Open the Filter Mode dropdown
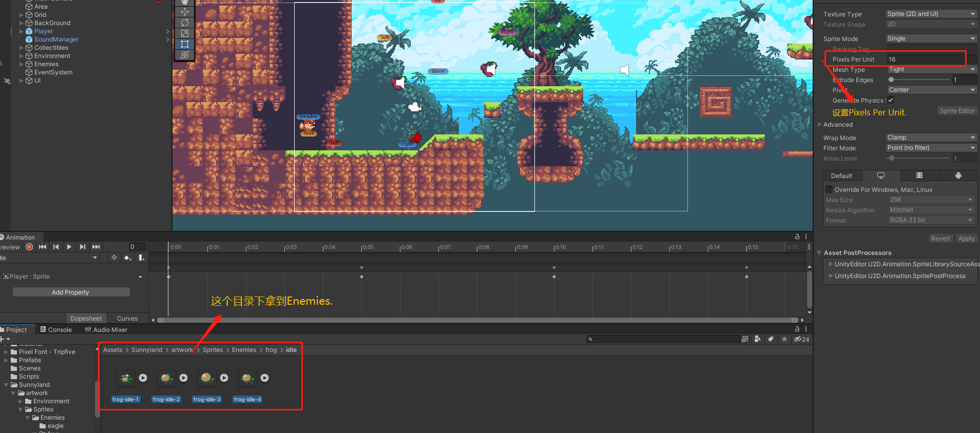This screenshot has width=980, height=433. click(931, 148)
